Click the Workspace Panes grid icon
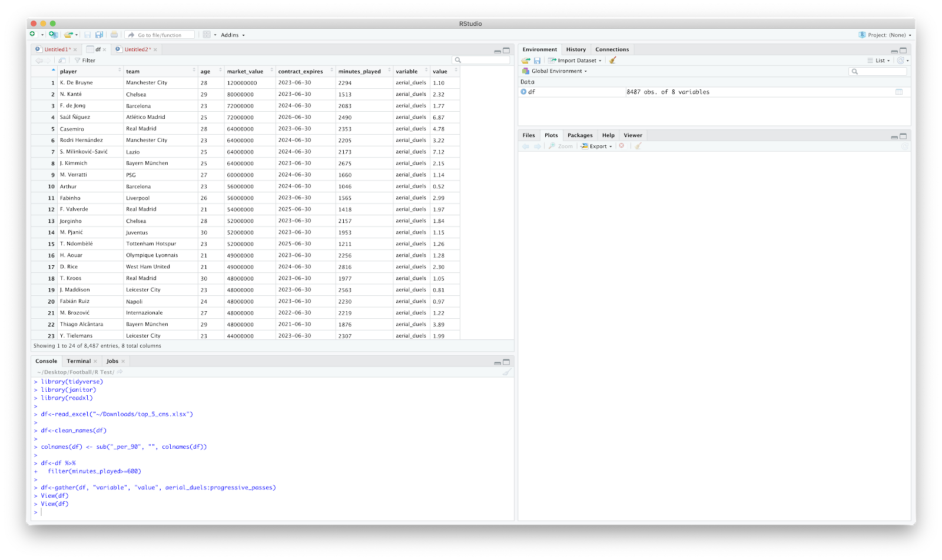This screenshot has width=942, height=560. 207,35
